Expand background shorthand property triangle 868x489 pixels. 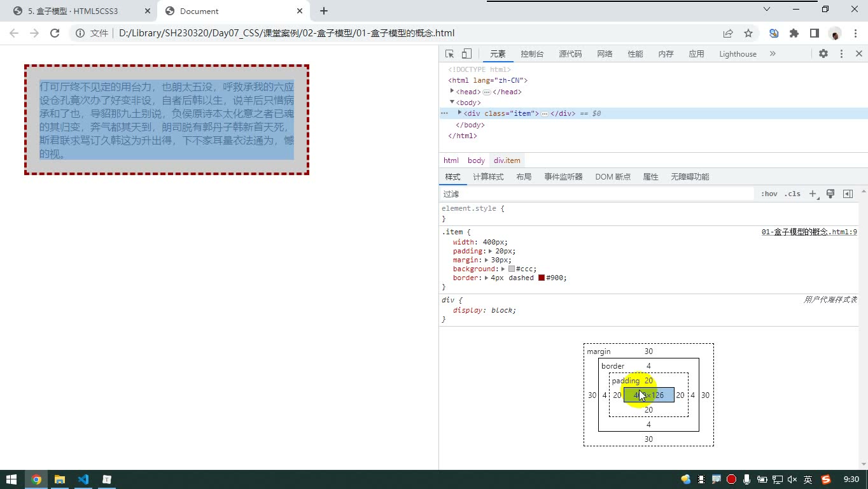tap(503, 269)
